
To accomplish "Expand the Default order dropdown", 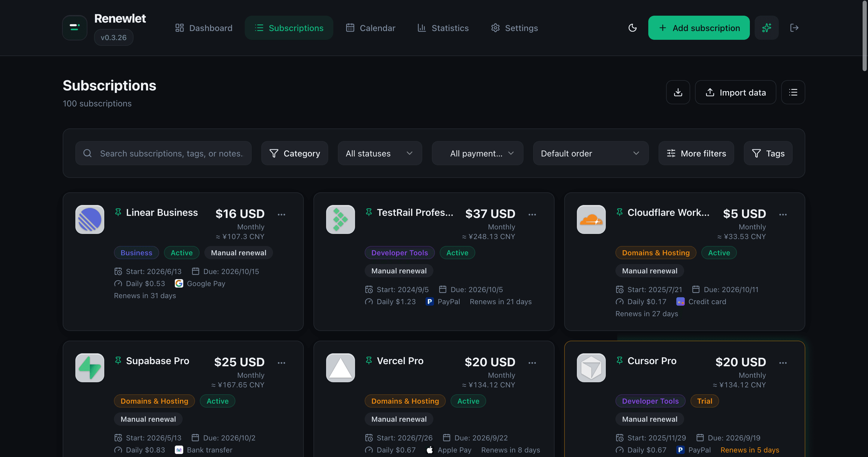I will pos(591,153).
